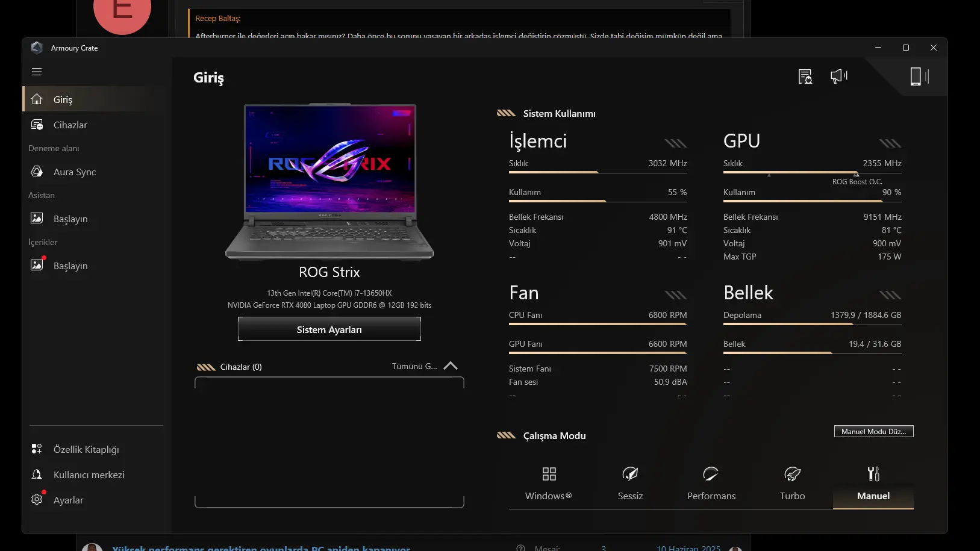Screen dimensions: 980x551
Task: Click the Giriş home icon
Action: 37,99
